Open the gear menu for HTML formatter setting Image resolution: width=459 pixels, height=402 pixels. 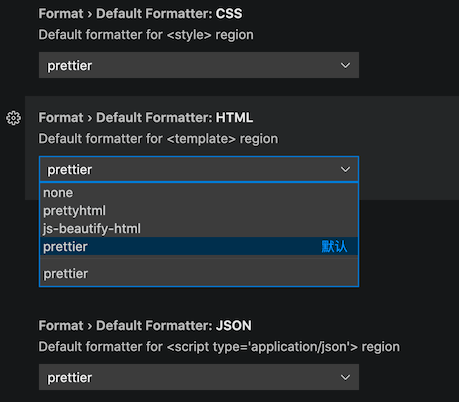[13, 118]
